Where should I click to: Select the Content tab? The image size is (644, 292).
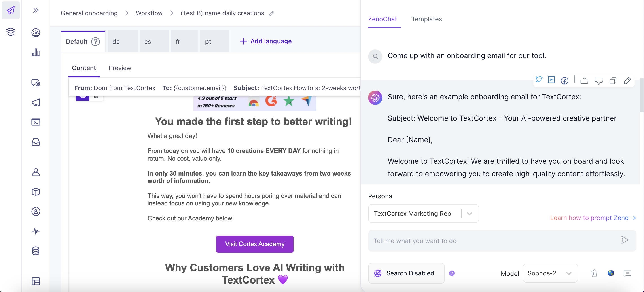point(84,68)
